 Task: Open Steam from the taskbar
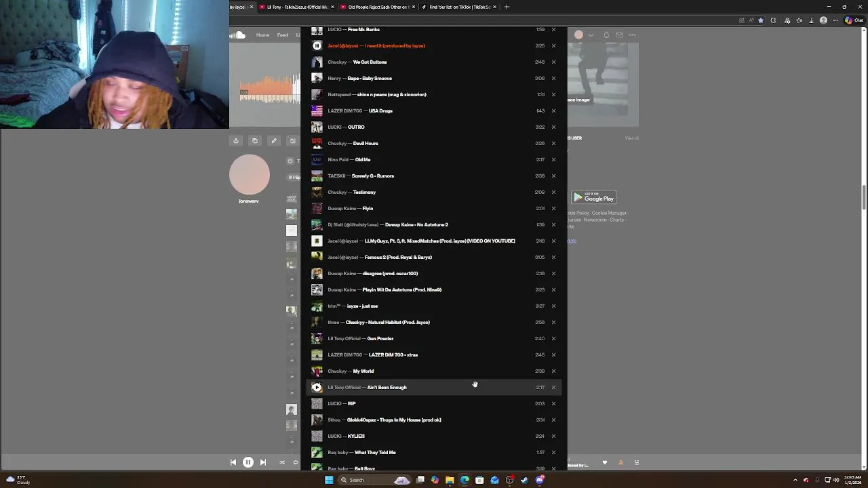(524, 480)
